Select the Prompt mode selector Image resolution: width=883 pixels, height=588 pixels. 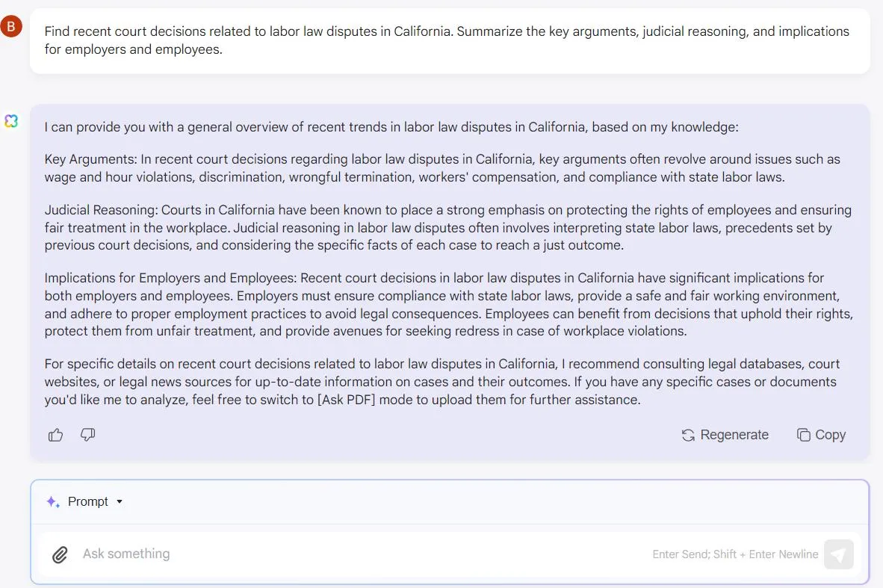point(87,501)
